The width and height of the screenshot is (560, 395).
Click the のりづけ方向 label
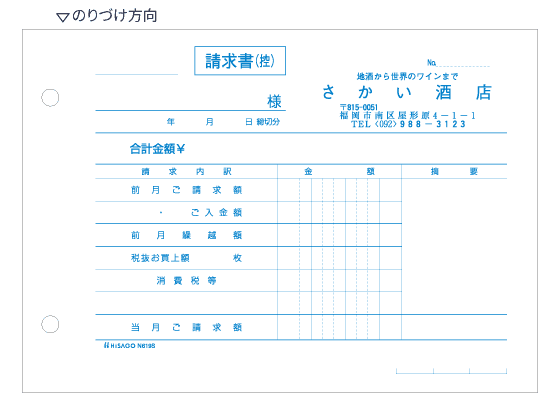tap(115, 16)
